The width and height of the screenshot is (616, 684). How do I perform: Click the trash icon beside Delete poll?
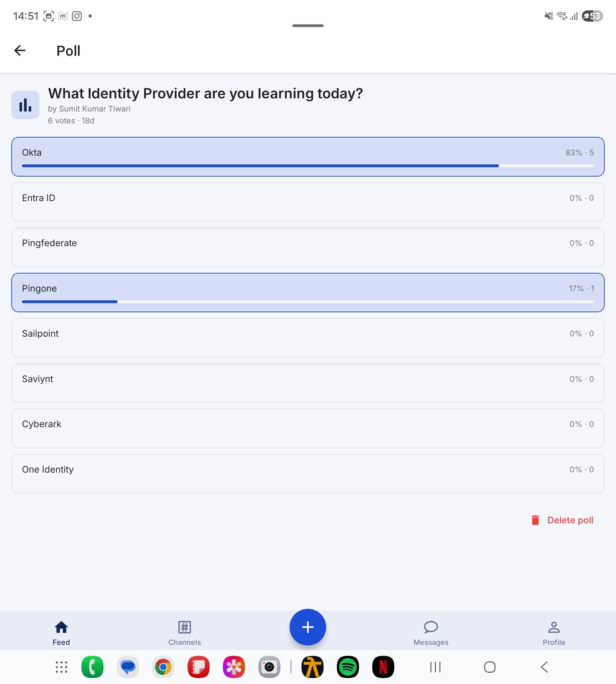(x=535, y=520)
